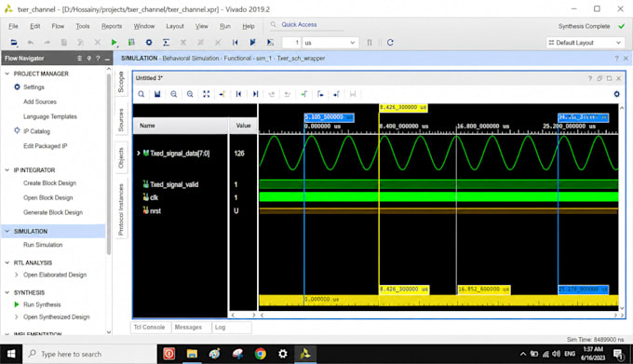The width and height of the screenshot is (633, 364).
Task: Click the Zoom In waveform icon
Action: [173, 94]
